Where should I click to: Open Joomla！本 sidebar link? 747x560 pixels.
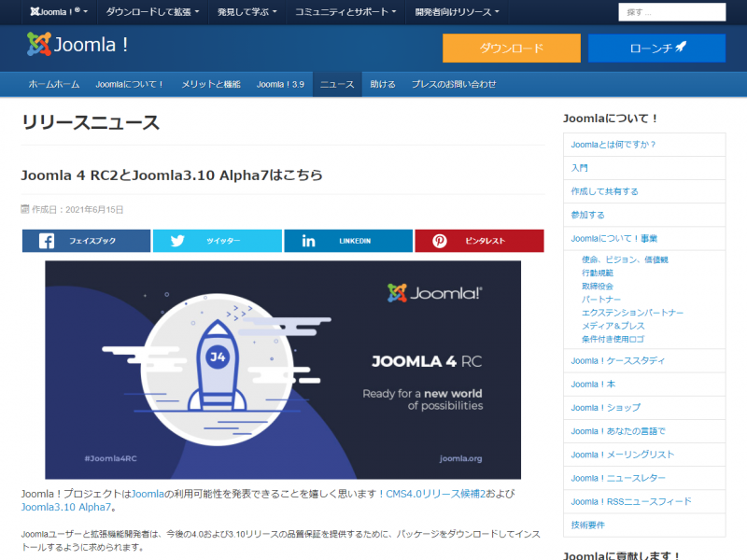(x=593, y=385)
